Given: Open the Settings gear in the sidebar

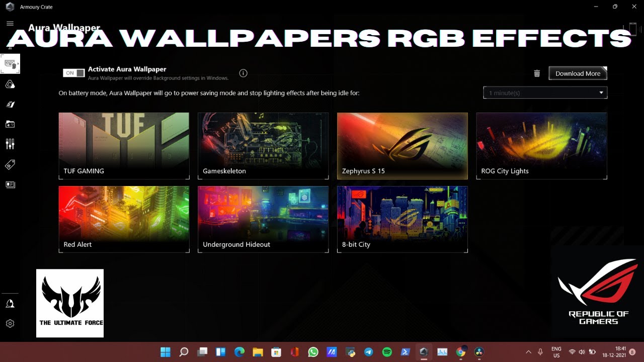Looking at the screenshot, I should click(10, 324).
